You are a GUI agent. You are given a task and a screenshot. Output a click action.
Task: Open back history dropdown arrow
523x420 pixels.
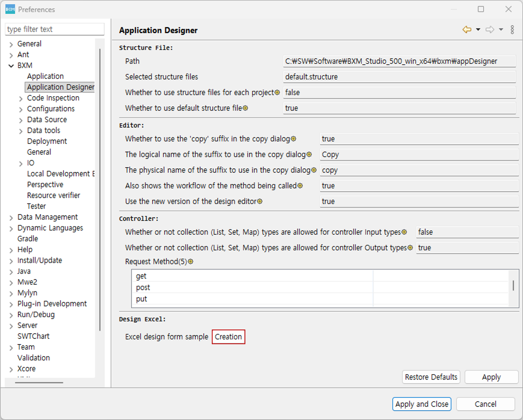pos(478,30)
